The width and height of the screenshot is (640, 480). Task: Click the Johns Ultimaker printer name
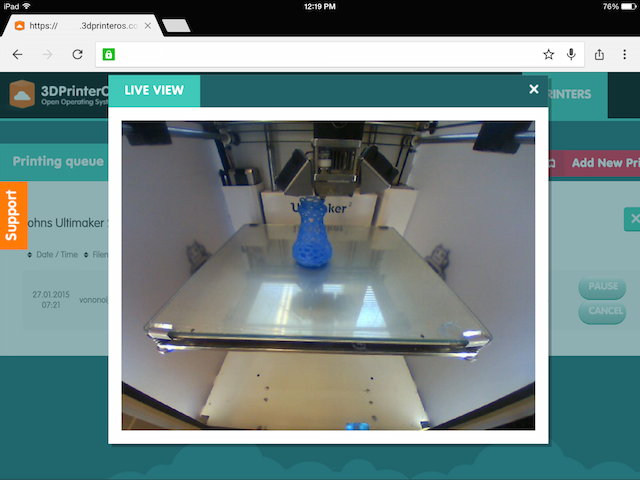tap(67, 223)
